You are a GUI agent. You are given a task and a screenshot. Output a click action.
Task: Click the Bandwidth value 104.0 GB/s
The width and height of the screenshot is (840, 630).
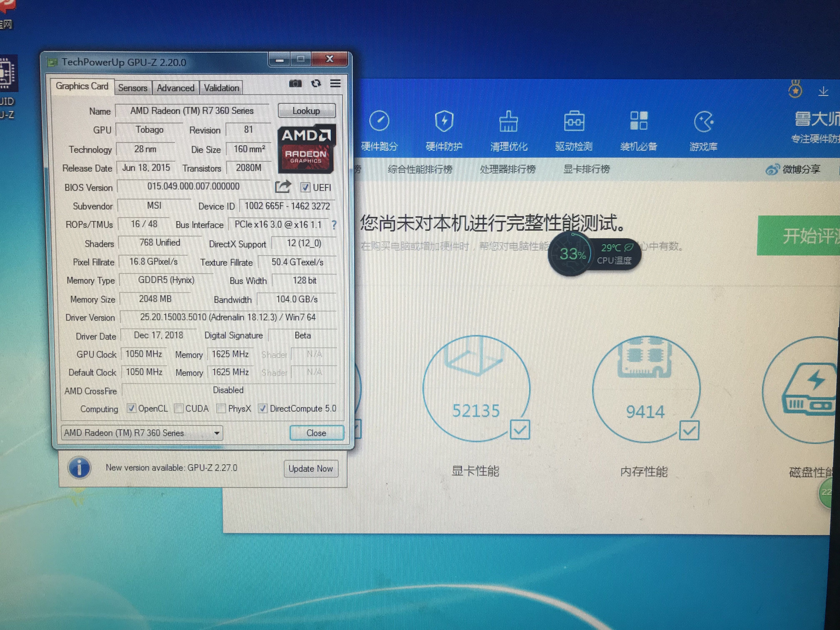point(297,299)
